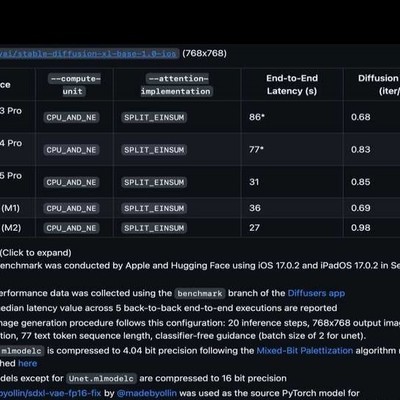400x400 pixels.
Task: Open the Diffusers app link
Action: [x=316, y=293]
